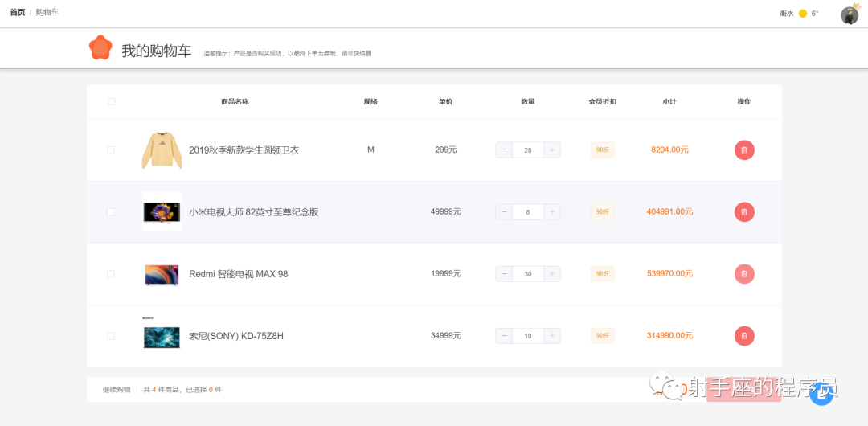Screen dimensions: 868x426
Task: Click the 继续购物 link
Action: point(117,390)
